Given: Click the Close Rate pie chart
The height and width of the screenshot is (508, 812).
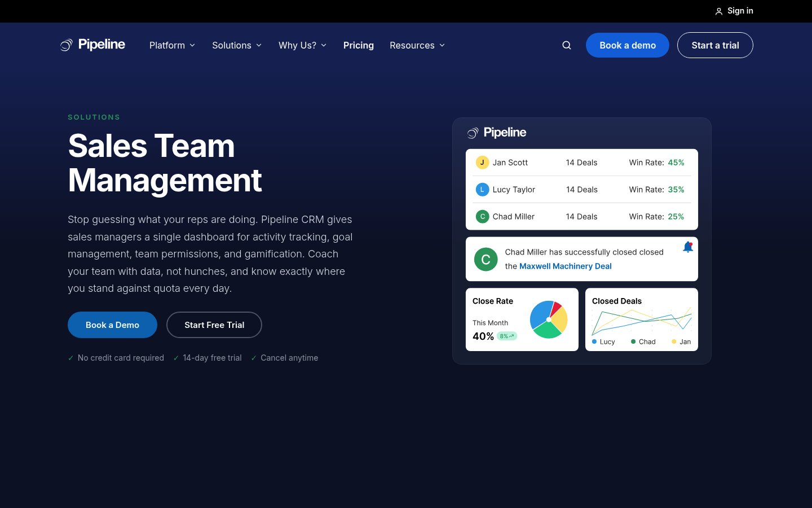Looking at the screenshot, I should point(549,319).
